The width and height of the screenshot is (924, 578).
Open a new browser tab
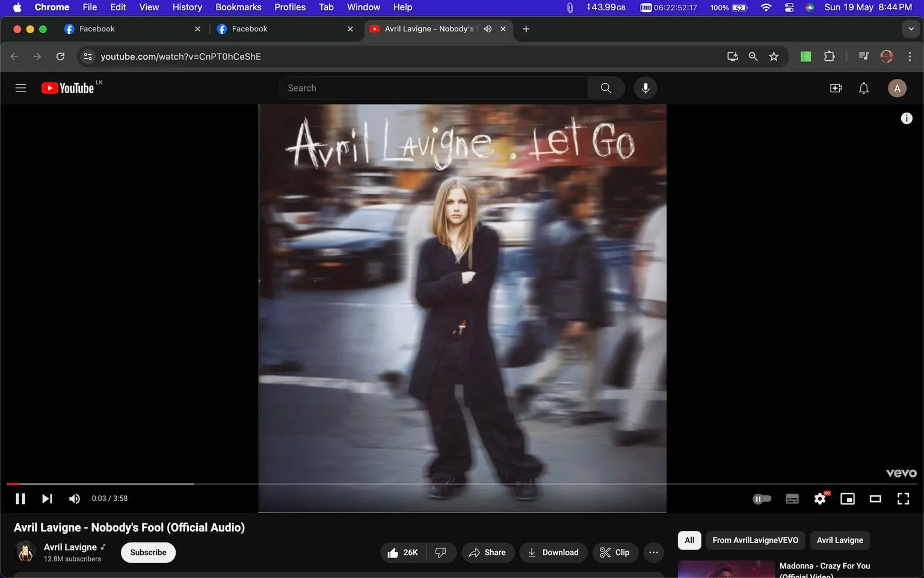pyautogui.click(x=526, y=29)
